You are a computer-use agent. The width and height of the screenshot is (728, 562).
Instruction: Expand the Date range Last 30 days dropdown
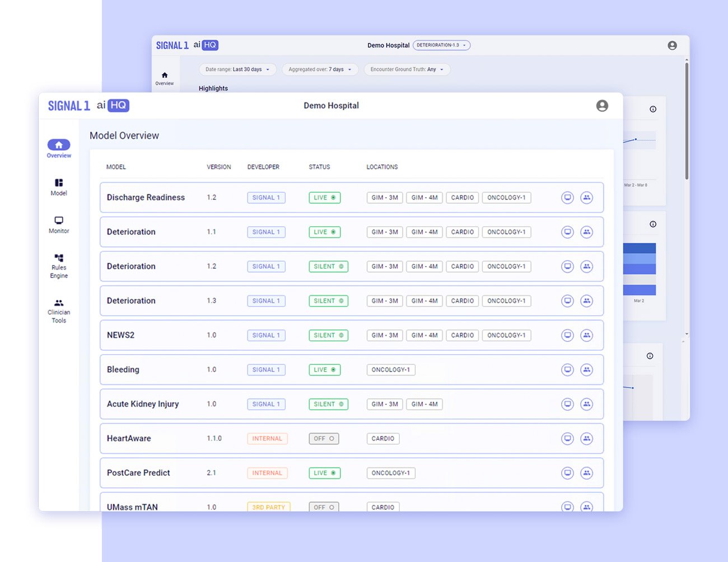pos(237,69)
